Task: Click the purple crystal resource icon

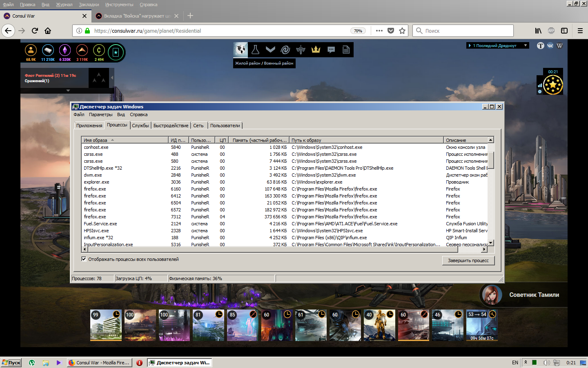Action: pyautogui.click(x=65, y=50)
